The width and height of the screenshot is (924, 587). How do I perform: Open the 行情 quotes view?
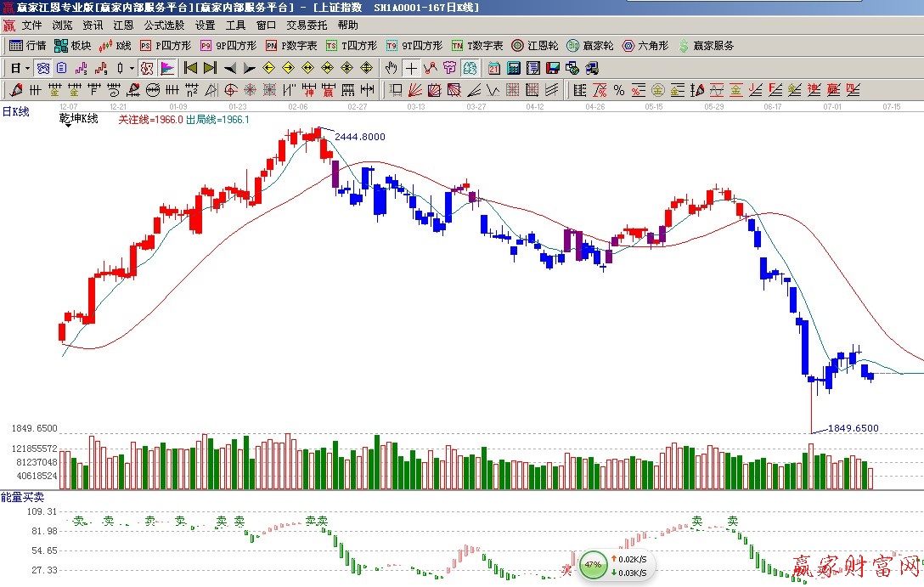pyautogui.click(x=27, y=46)
